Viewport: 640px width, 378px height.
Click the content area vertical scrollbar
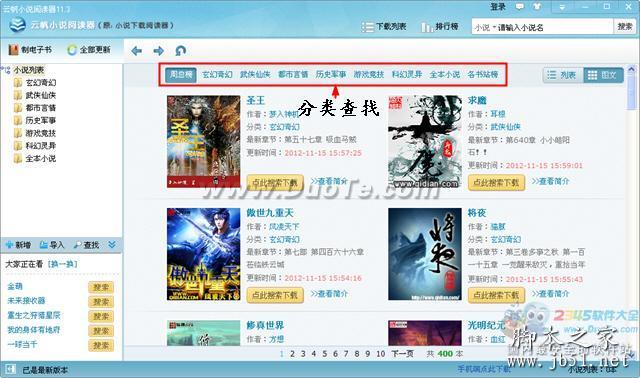[x=631, y=212]
